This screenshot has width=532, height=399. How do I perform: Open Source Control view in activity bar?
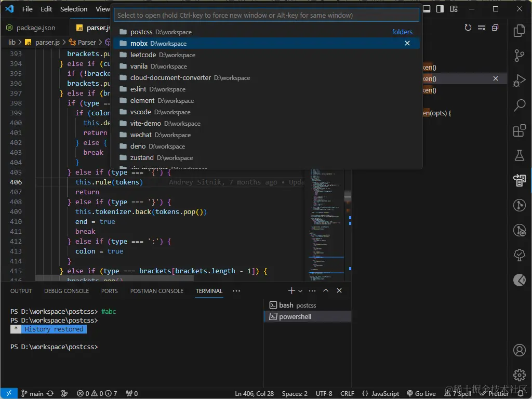[x=519, y=55]
